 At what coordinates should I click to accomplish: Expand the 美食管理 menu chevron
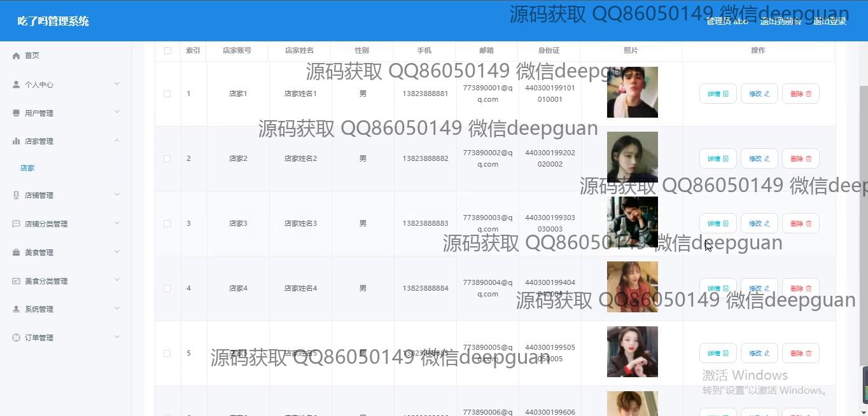(117, 252)
